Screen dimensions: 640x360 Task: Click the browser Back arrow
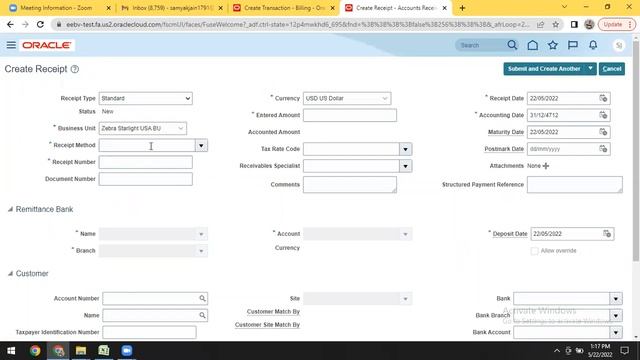[x=10, y=24]
